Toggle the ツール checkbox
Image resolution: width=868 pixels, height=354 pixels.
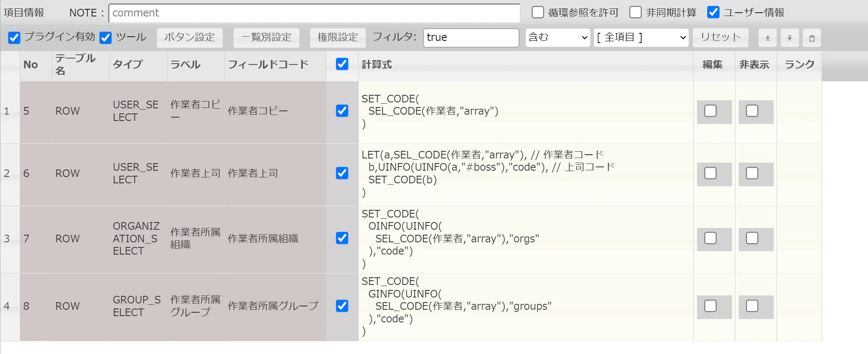click(106, 38)
